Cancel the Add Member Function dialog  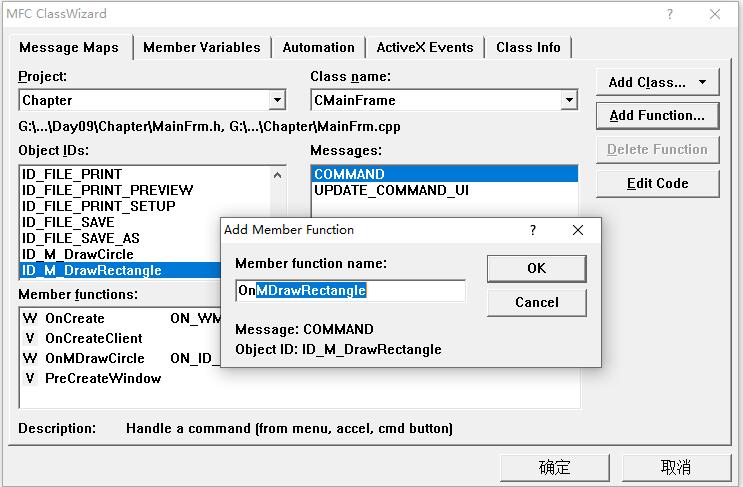pos(536,302)
